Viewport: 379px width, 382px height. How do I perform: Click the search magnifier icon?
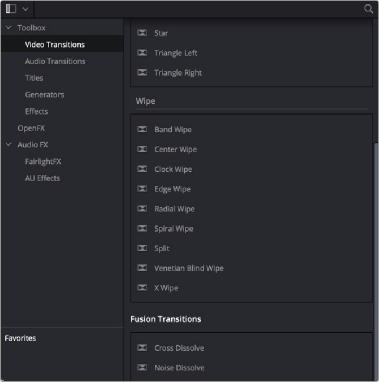(368, 9)
